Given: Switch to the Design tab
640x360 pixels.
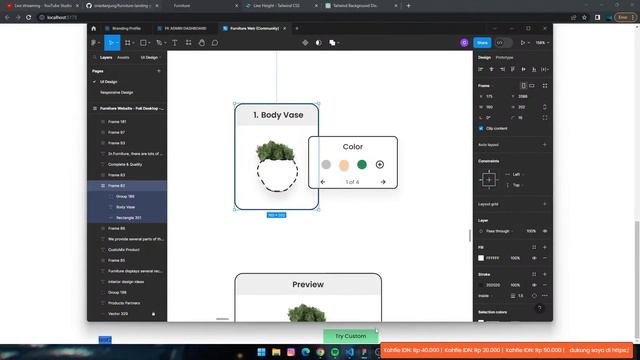Looking at the screenshot, I should tap(484, 58).
